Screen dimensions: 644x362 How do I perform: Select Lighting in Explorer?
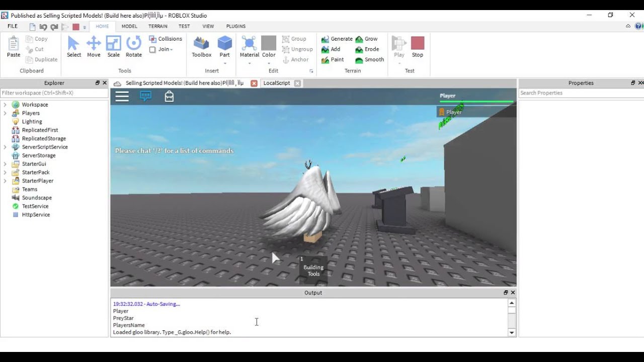[x=32, y=122]
